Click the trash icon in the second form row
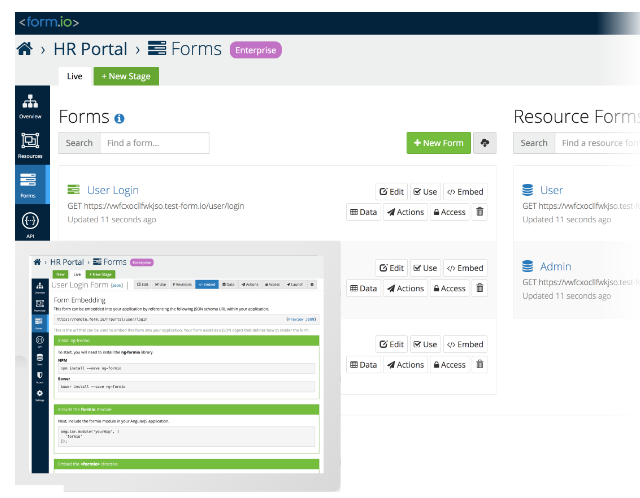Viewport: 640px width, 498px height. point(480,288)
